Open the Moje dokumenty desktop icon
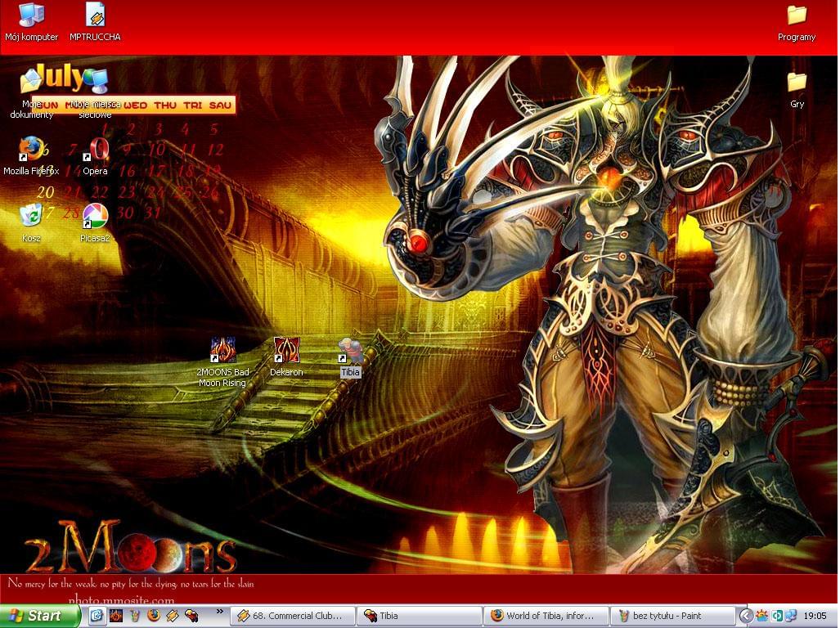The width and height of the screenshot is (840, 628). [31, 94]
